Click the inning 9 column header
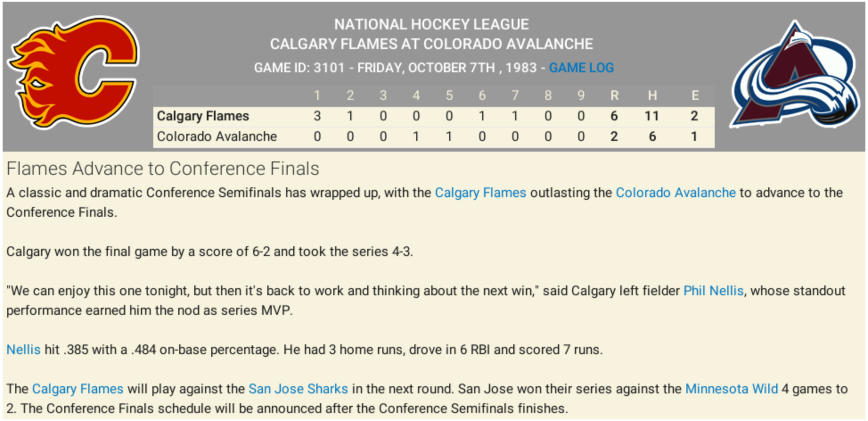Viewport: 868px width, 421px height. (581, 95)
